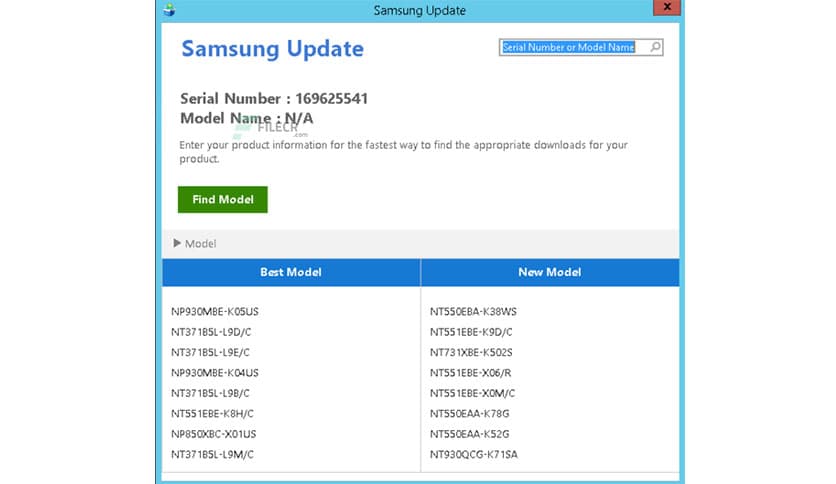Pick new model NT551EBE-K9D/C
Screen dimensions: 836x484
471,332
